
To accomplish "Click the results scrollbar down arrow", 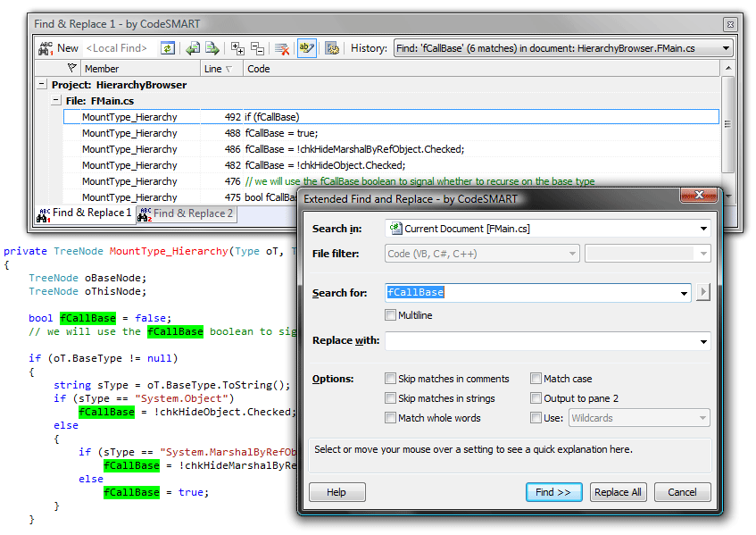I will [x=728, y=196].
